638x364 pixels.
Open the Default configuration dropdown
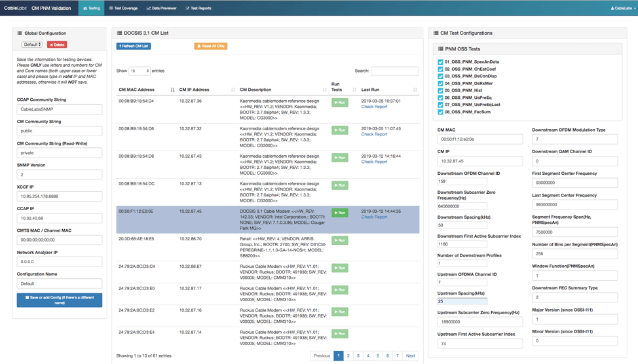[32, 45]
